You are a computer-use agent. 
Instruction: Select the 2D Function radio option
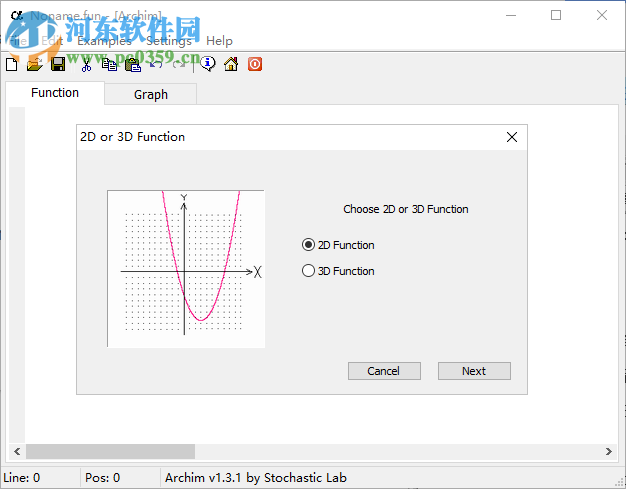[x=338, y=245]
